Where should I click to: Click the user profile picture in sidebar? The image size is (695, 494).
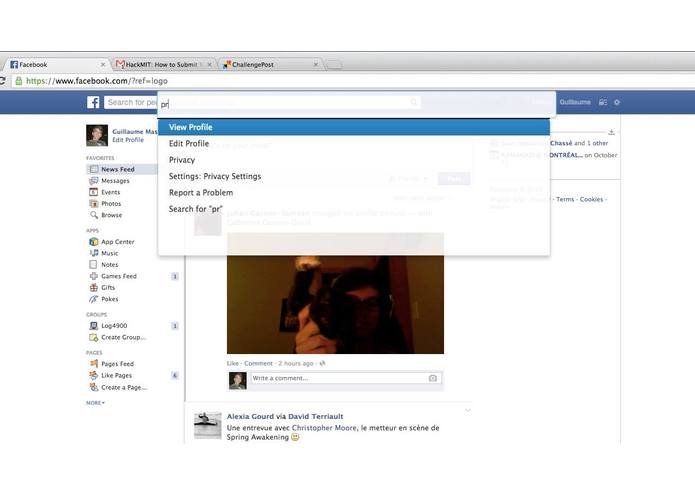pyautogui.click(x=97, y=136)
